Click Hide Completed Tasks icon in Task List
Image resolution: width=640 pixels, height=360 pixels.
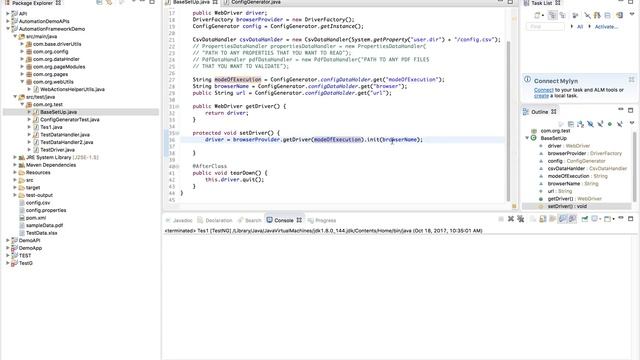click(x=587, y=16)
